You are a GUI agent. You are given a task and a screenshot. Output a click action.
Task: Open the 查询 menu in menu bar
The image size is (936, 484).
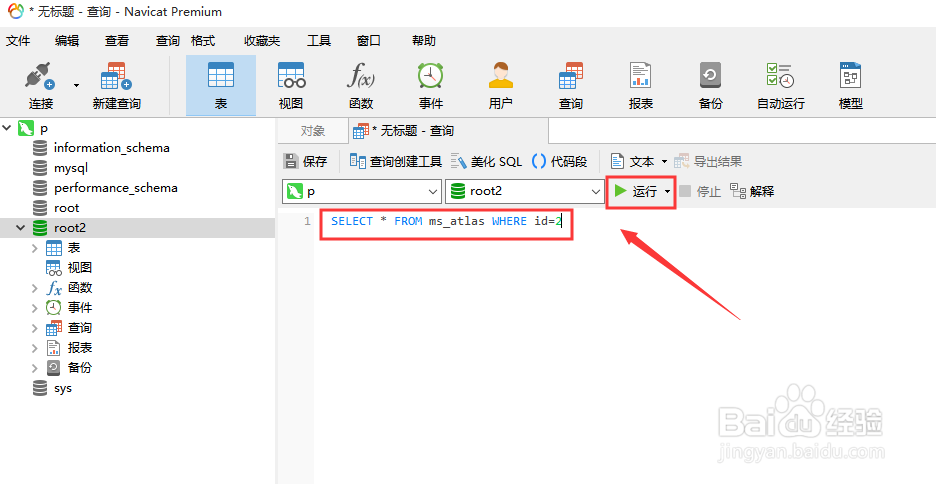(x=168, y=41)
